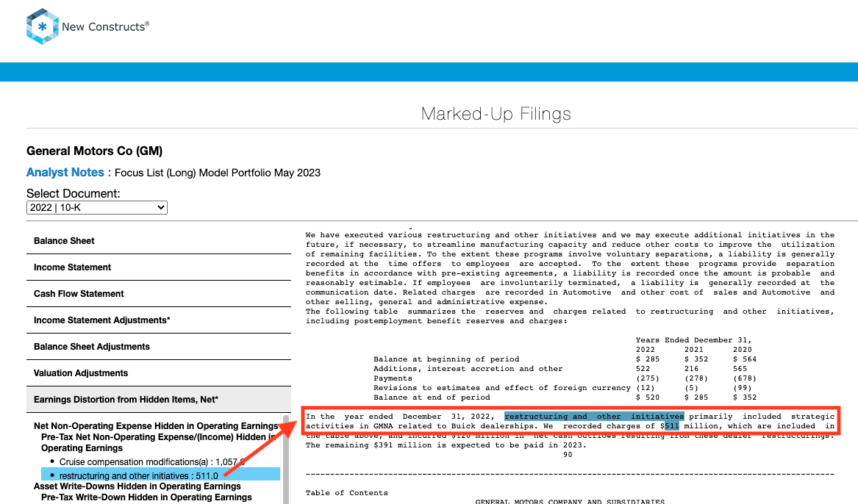The height and width of the screenshot is (504, 858).
Task: Select Cruise compensation modifications(a) item
Action: click(x=151, y=462)
